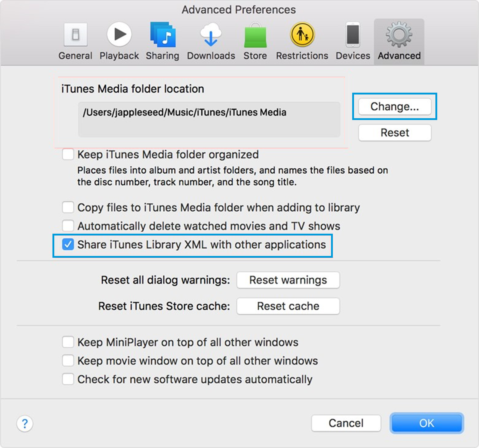The width and height of the screenshot is (479, 448).
Task: Click the Advanced Preferences window title
Action: pos(239,10)
